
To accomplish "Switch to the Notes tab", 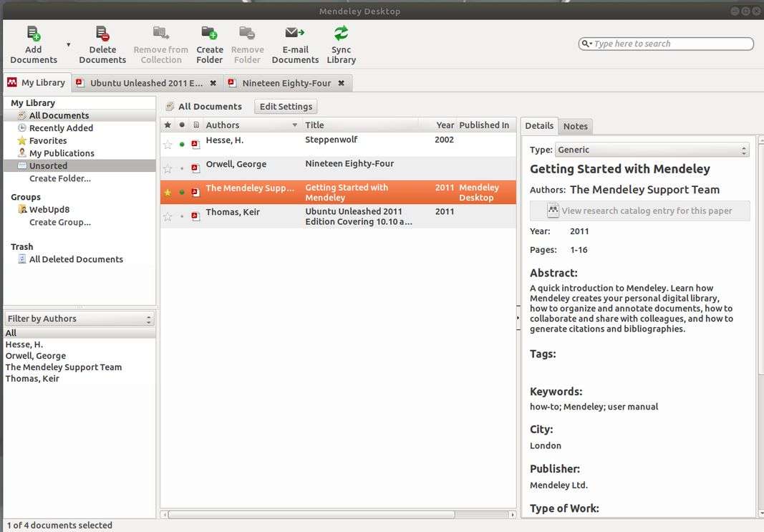I will (575, 126).
